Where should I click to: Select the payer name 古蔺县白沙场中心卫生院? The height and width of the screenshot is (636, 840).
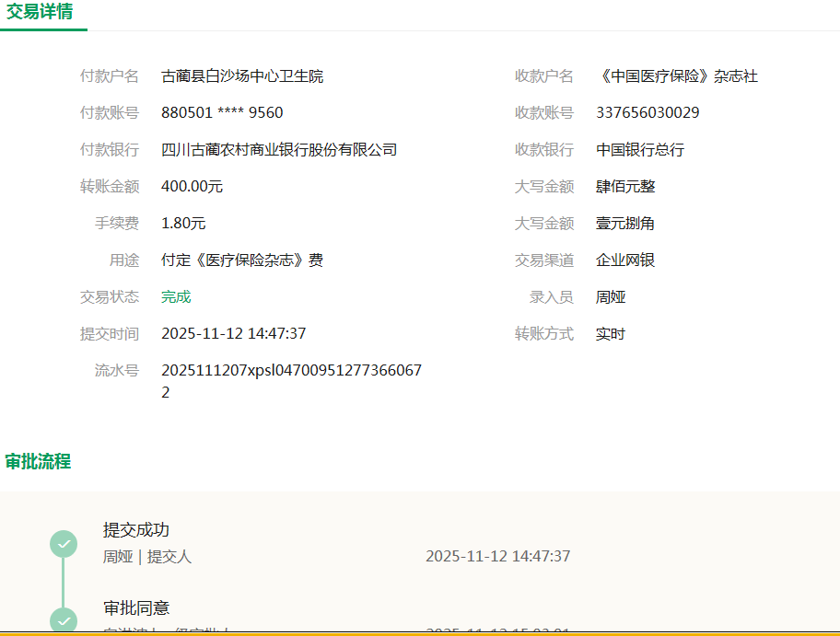242,76
